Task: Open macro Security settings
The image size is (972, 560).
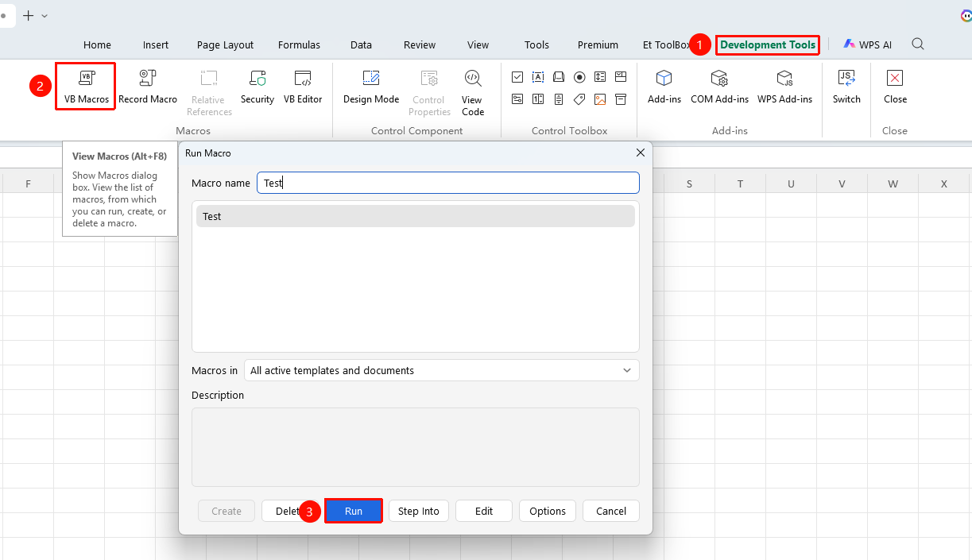Action: (258, 87)
